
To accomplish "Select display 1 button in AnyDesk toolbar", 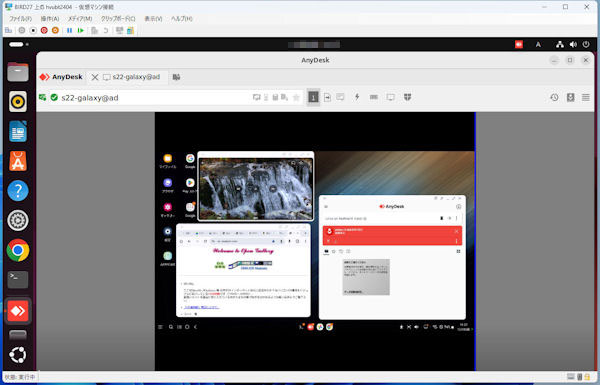I will click(313, 97).
